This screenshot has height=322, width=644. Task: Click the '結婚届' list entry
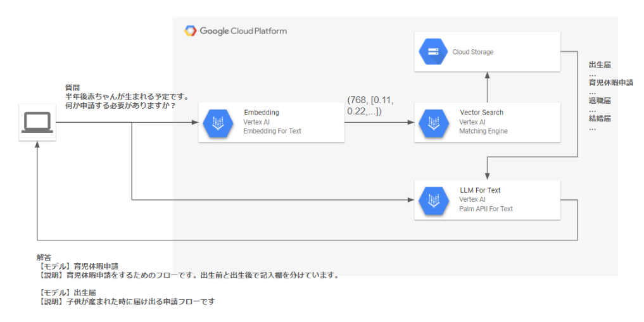(600, 118)
